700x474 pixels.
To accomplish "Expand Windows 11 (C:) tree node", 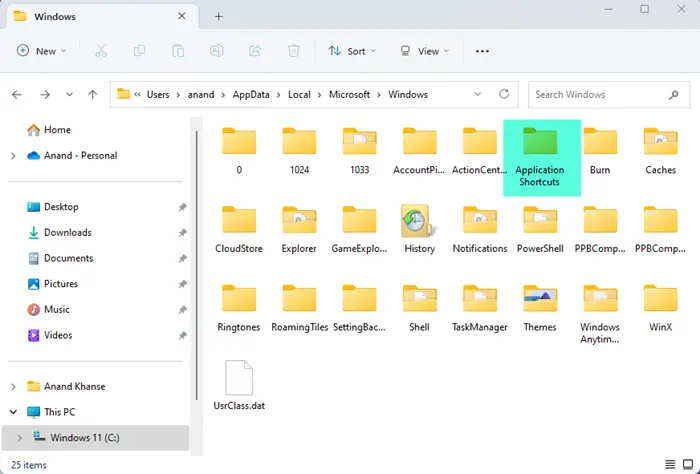I will (20, 438).
